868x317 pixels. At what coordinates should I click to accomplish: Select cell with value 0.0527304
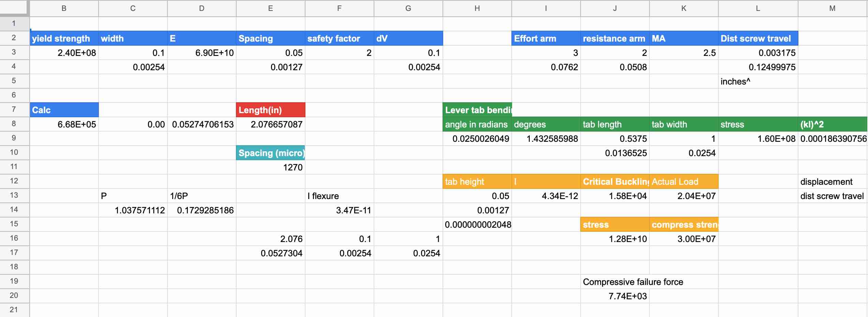(x=271, y=253)
